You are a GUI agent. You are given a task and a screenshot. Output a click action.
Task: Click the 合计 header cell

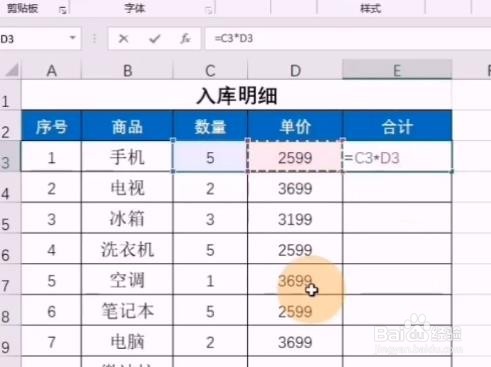click(397, 126)
